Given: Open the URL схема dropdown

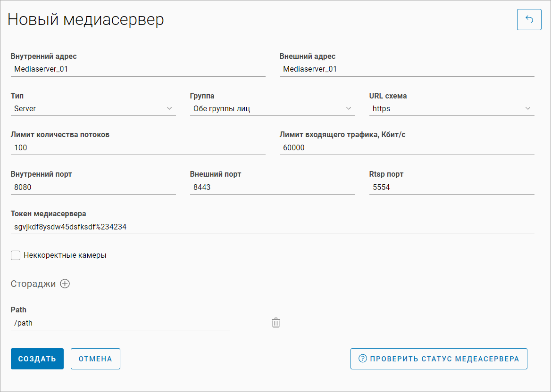Looking at the screenshot, I should tap(451, 109).
